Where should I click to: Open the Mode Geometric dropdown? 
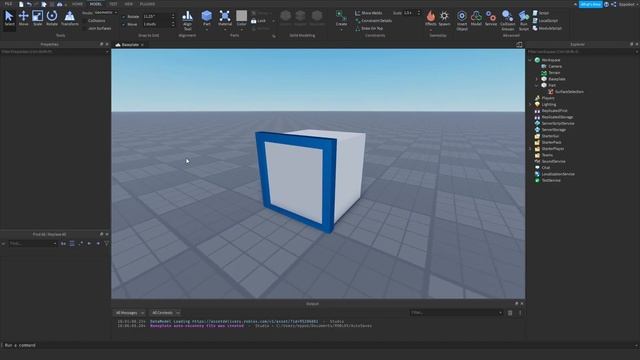tap(105, 13)
